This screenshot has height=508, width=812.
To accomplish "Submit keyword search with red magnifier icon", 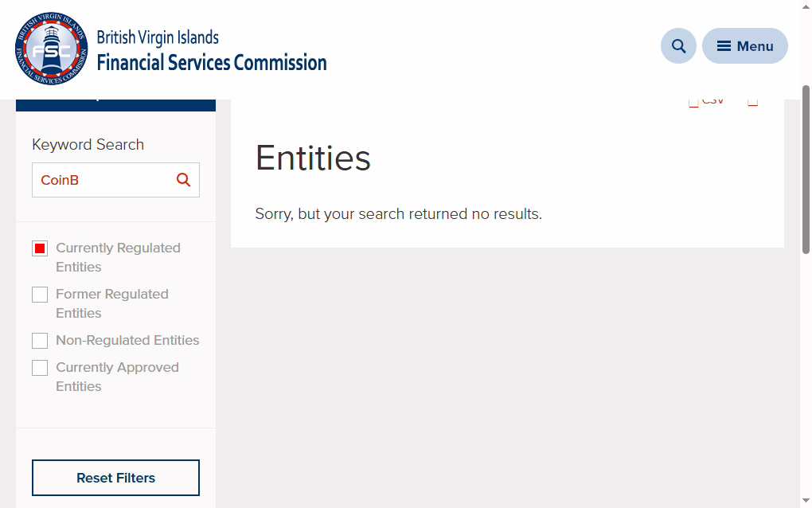I will pyautogui.click(x=183, y=180).
